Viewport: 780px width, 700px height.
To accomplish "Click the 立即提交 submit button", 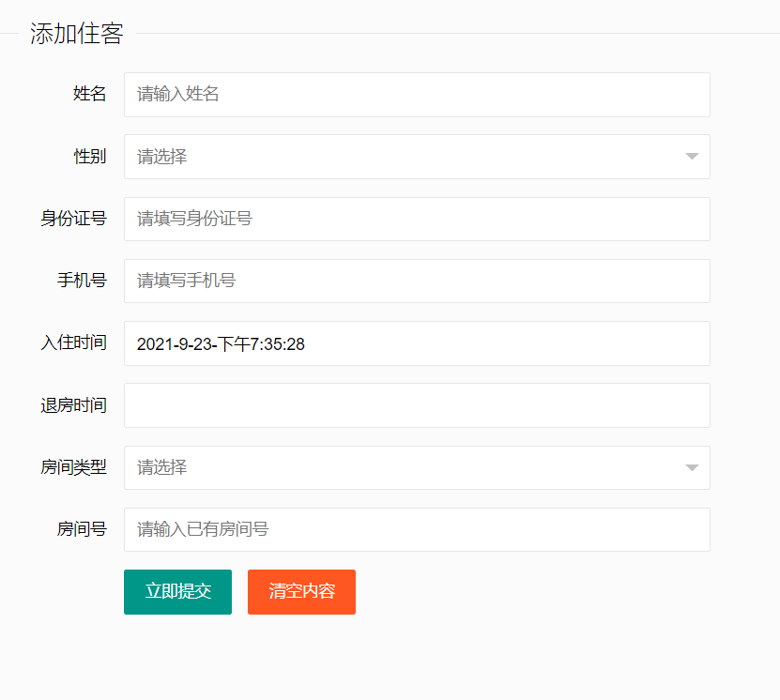I will 177,592.
